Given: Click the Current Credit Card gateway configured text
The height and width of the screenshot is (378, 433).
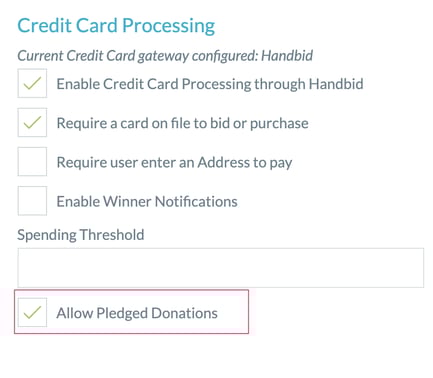Looking at the screenshot, I should (138, 56).
